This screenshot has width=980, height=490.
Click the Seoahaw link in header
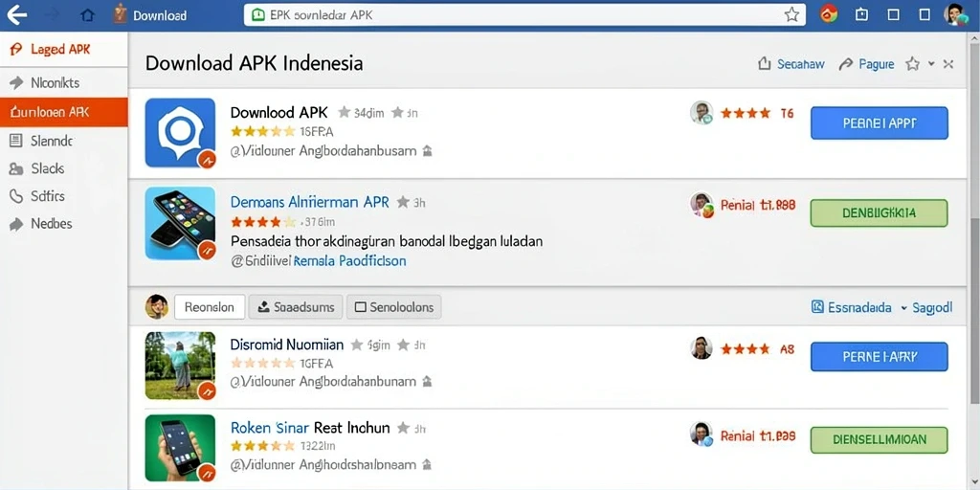click(x=801, y=64)
